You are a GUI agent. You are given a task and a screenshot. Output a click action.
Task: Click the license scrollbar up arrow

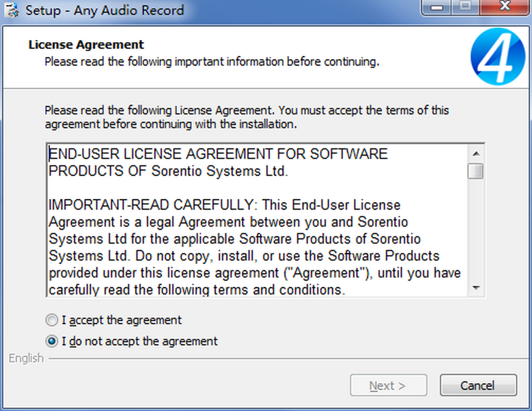tap(476, 154)
